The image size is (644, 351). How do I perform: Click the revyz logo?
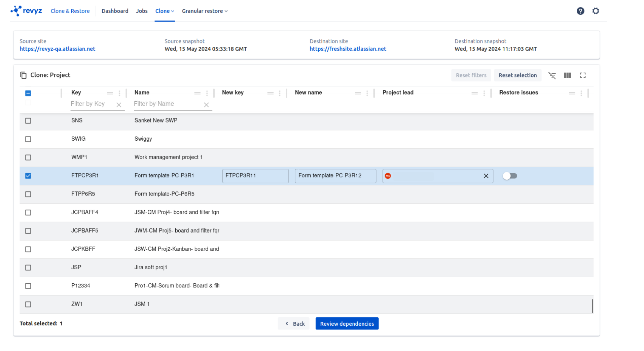point(26,11)
